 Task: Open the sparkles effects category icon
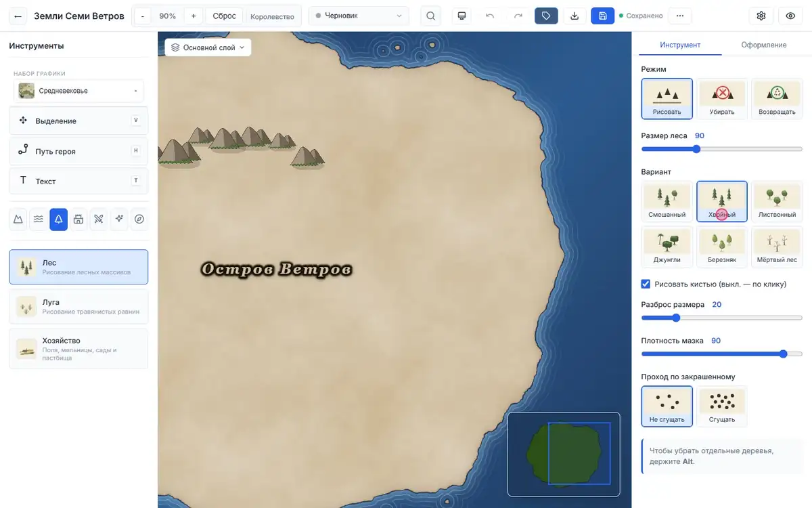[x=119, y=219]
